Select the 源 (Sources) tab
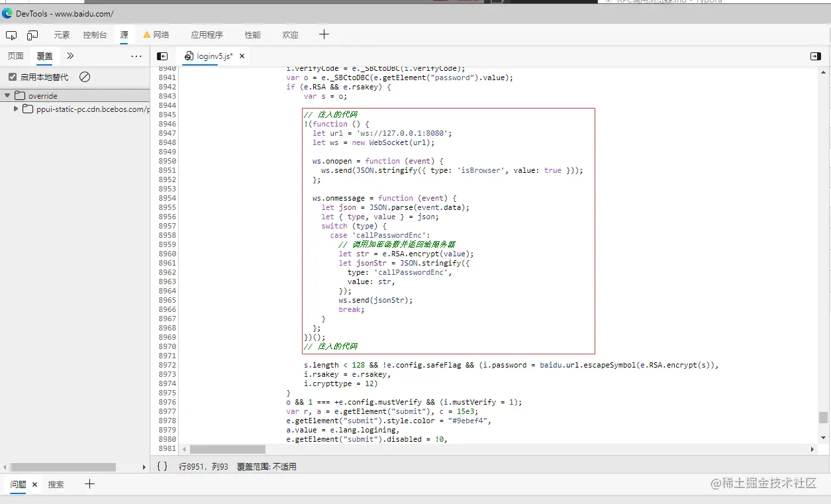Viewport: 831px width, 504px height. click(124, 35)
